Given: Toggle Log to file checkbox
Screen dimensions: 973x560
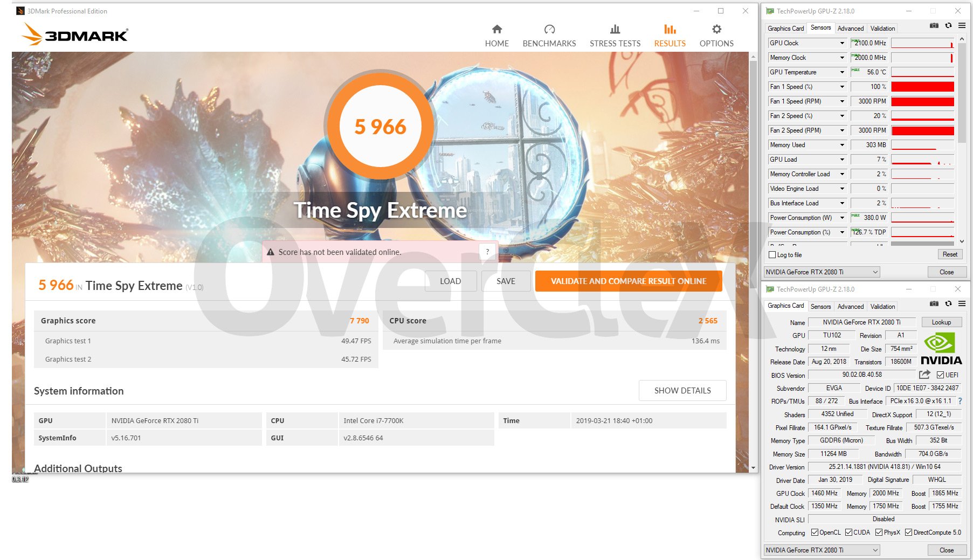Looking at the screenshot, I should [772, 255].
